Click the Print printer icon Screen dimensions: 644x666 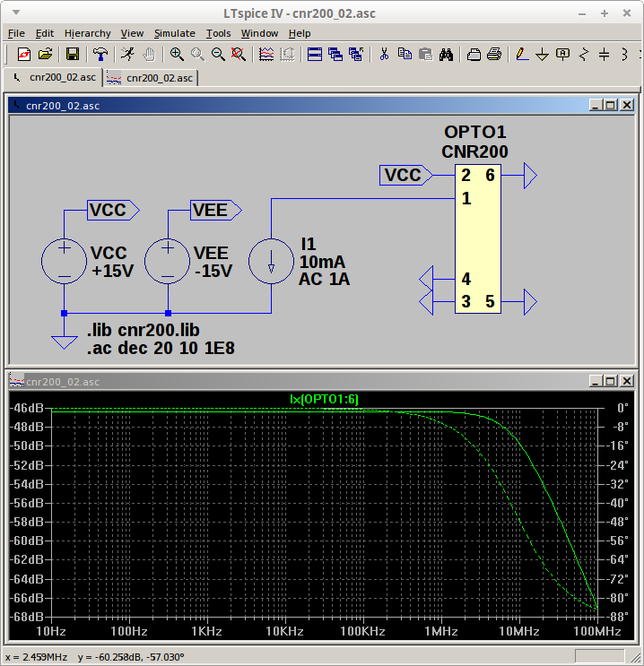494,55
